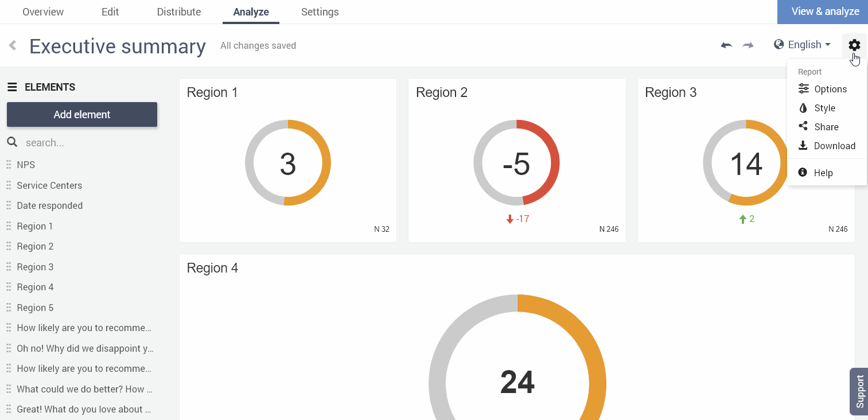868x420 pixels.
Task: Choose Help from the Report menu
Action: [x=827, y=173]
